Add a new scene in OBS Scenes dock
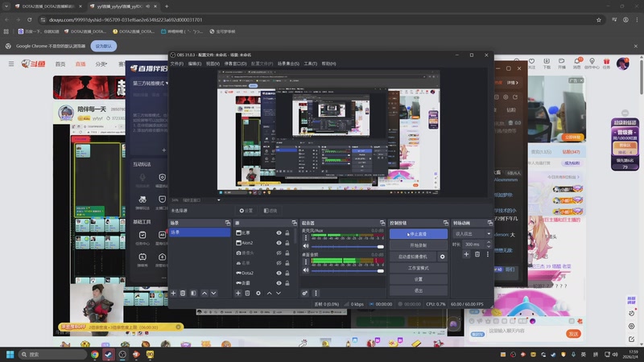The height and width of the screenshot is (362, 644). (x=173, y=293)
